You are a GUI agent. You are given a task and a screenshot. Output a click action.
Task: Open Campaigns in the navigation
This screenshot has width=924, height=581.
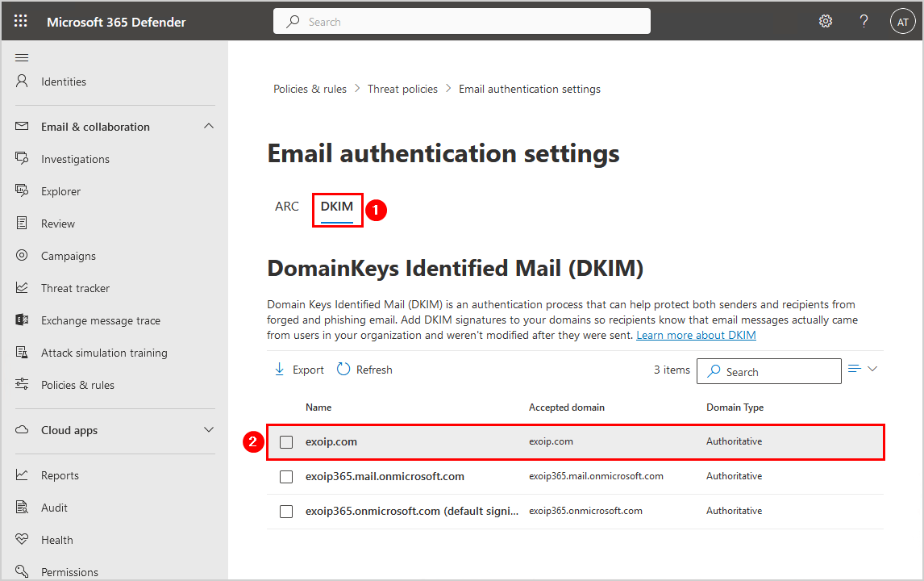(x=69, y=256)
